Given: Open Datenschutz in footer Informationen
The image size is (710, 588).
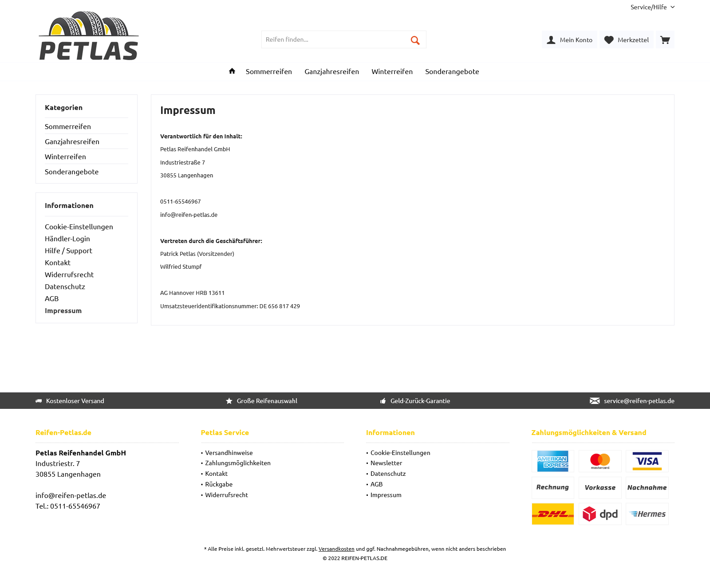Looking at the screenshot, I should 388,474.
